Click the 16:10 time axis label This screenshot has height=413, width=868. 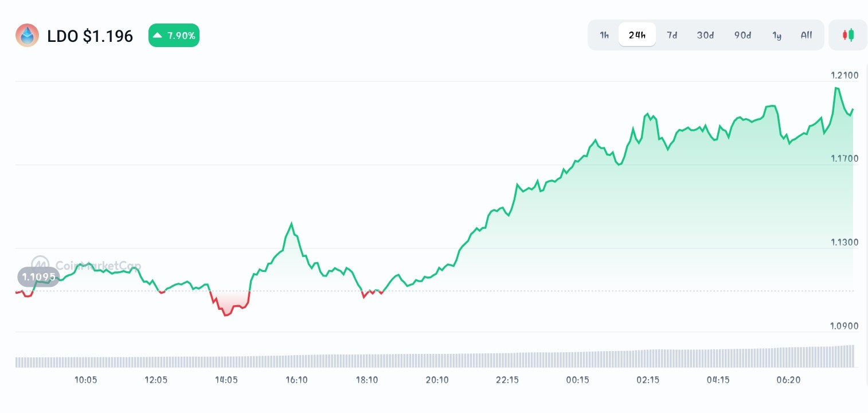point(296,380)
